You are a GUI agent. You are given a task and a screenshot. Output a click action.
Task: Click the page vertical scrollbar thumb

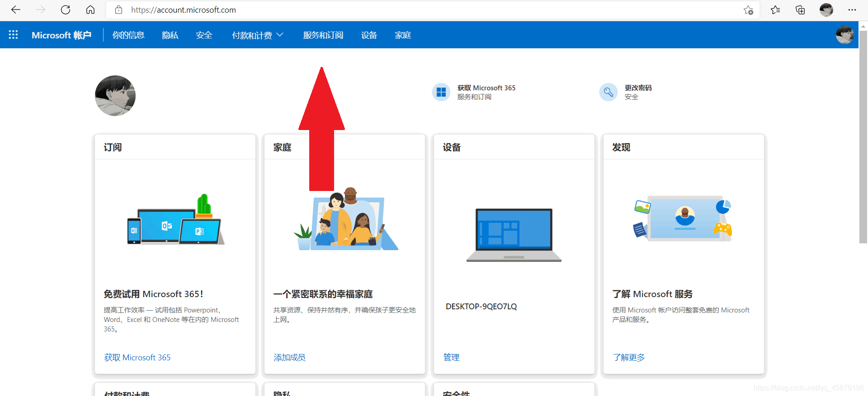pos(863,137)
